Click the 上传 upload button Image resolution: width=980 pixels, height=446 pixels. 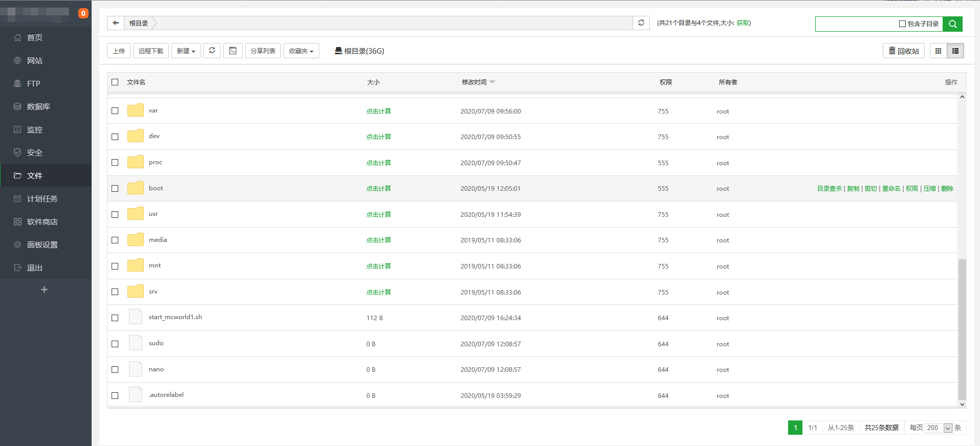(x=119, y=51)
